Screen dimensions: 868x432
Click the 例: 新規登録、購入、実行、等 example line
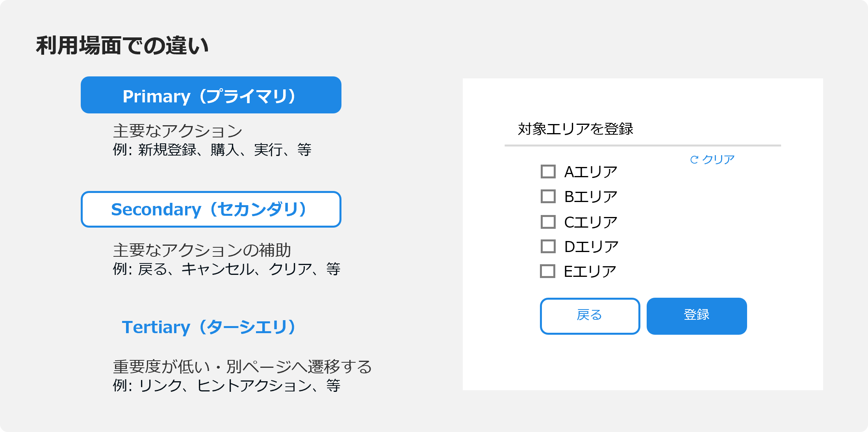click(x=212, y=150)
